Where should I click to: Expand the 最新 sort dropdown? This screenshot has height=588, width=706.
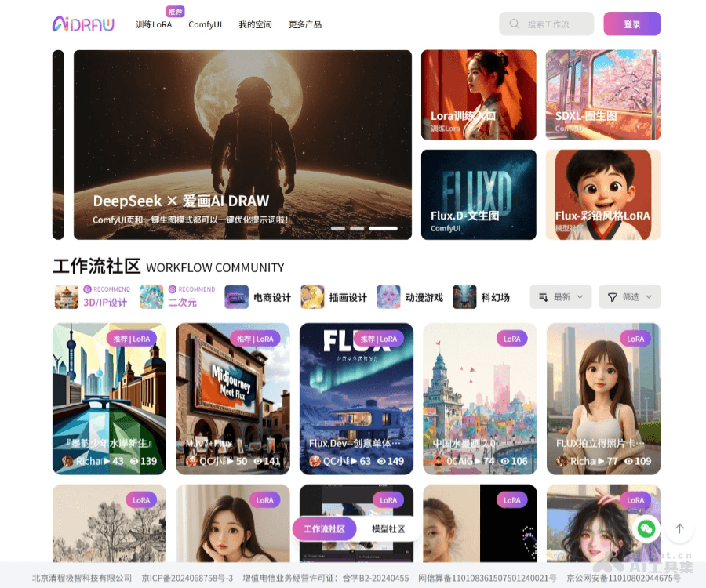pyautogui.click(x=561, y=297)
